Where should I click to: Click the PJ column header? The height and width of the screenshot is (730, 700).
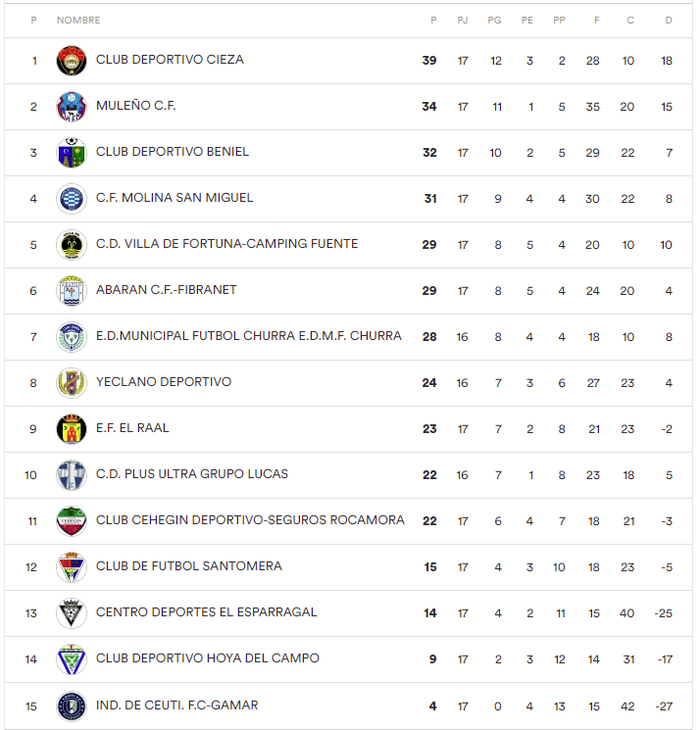tap(463, 21)
